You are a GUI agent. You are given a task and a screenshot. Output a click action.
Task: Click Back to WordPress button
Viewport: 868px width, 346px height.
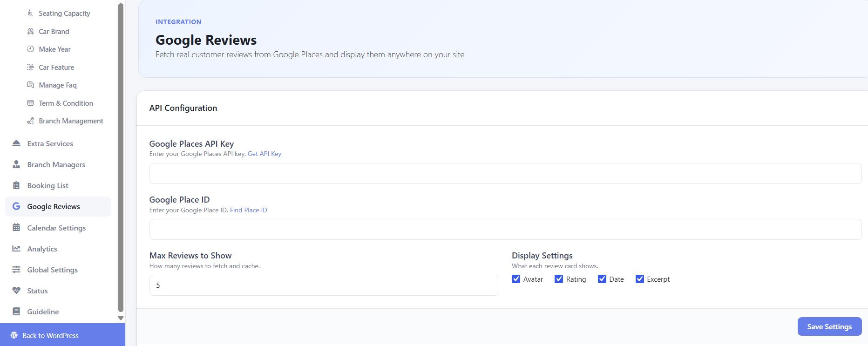(x=62, y=335)
